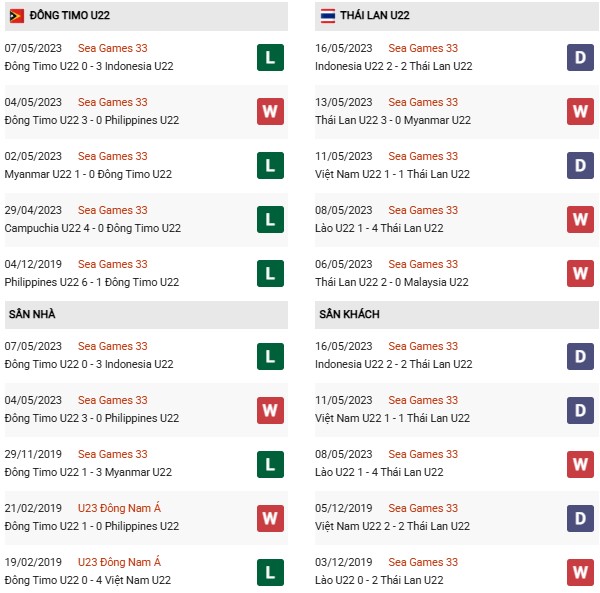Select the SÂN NHÀ section header
Viewport: 600px width, 593px height.
(32, 314)
